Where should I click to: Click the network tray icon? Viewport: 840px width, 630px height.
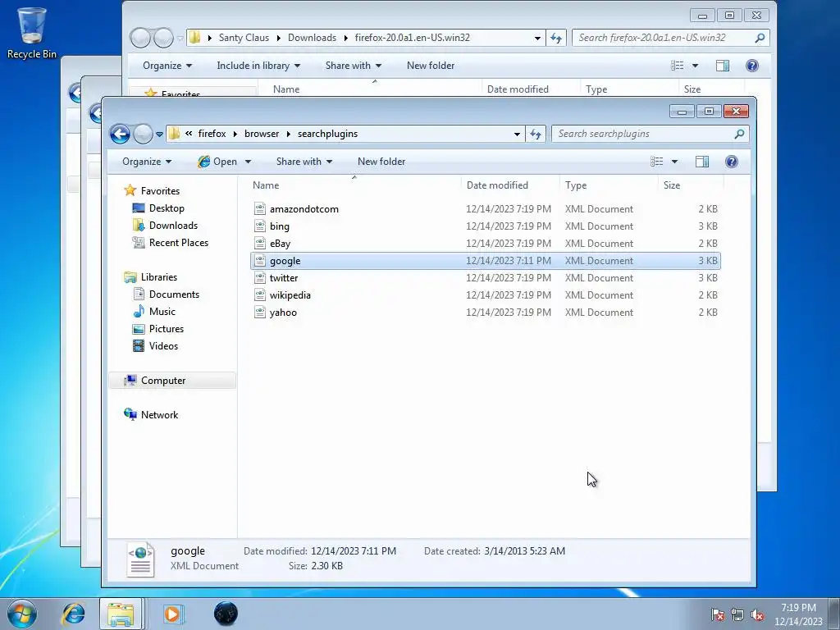click(737, 614)
